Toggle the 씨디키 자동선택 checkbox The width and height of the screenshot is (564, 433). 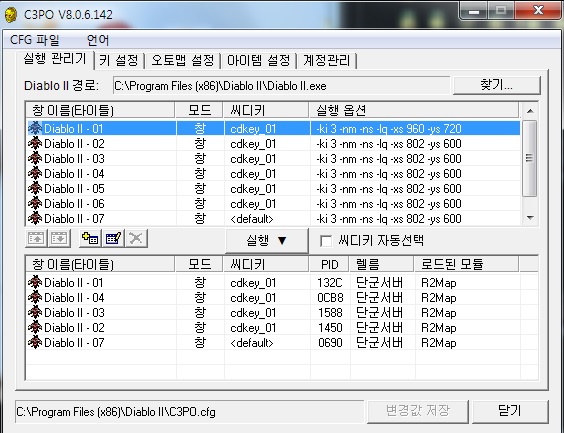pos(326,241)
